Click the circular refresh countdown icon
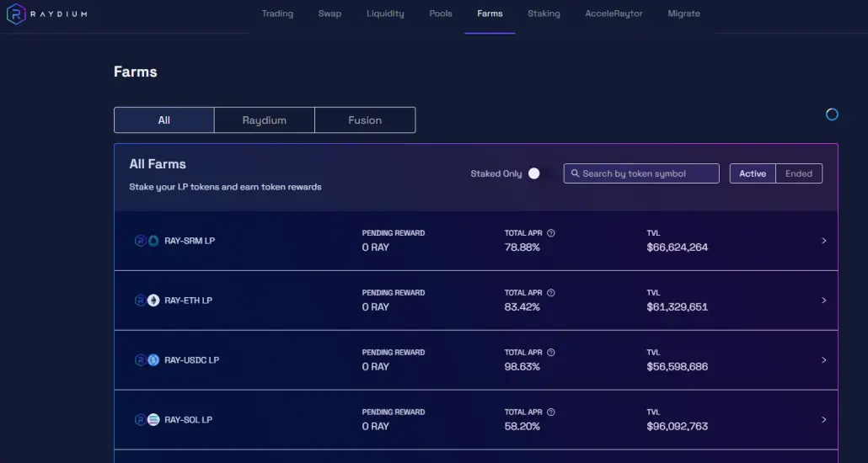Viewport: 868px width, 463px height. click(x=832, y=114)
